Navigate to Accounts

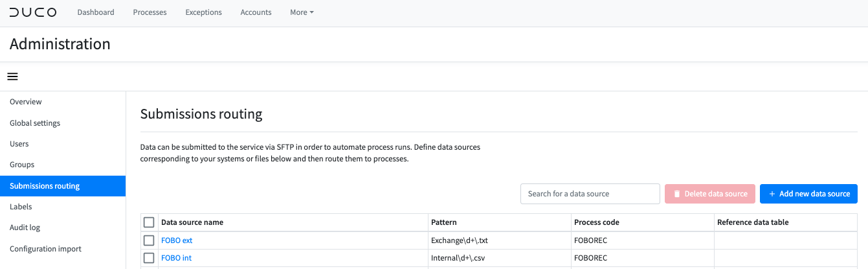click(x=256, y=12)
